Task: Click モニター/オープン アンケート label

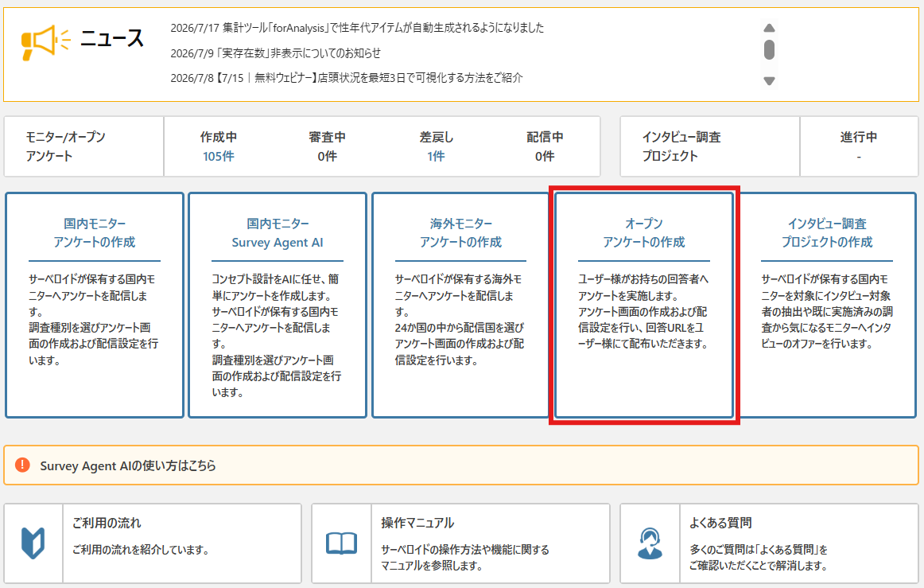Action: click(65, 146)
